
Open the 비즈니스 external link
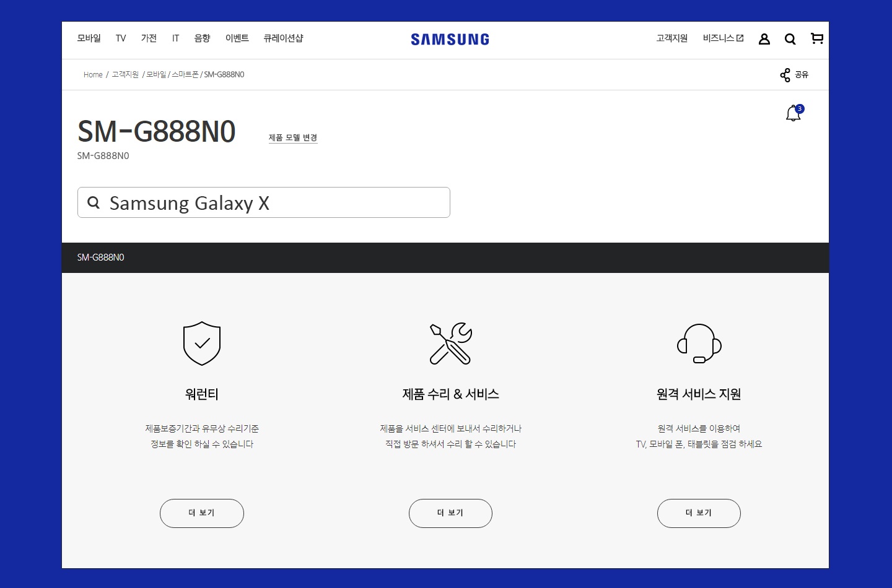[723, 38]
